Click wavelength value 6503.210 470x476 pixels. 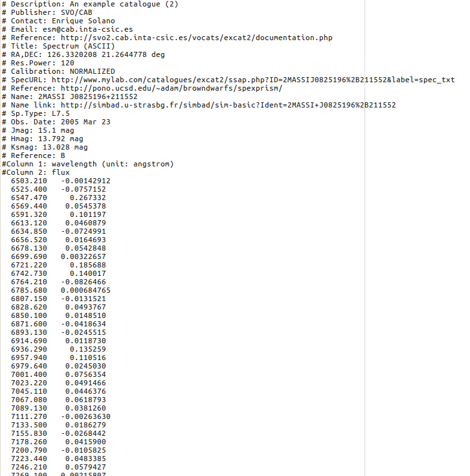pyautogui.click(x=29, y=181)
